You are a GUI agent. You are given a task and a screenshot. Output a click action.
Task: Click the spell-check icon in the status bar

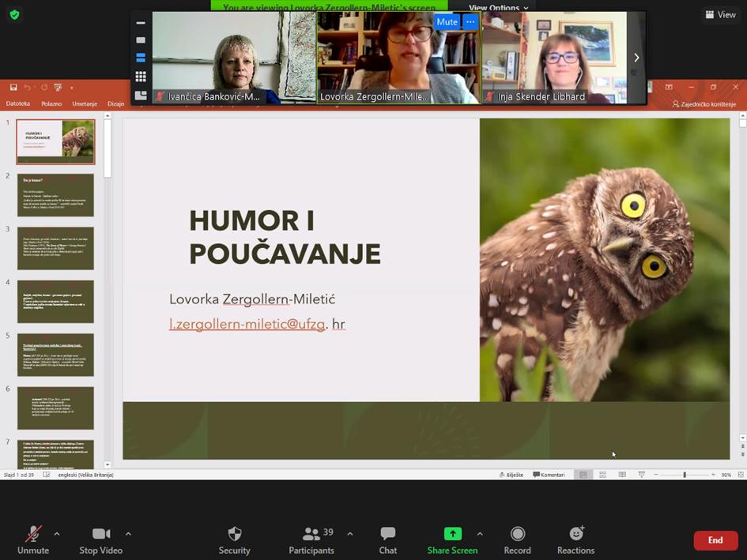pyautogui.click(x=46, y=475)
